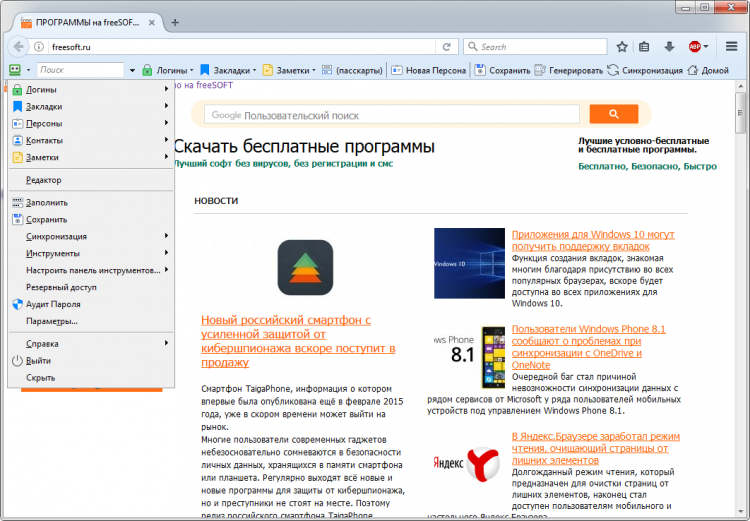Screen dimensions: 750x521
Task: Click the Windows 10 news thumbnail
Action: [x=469, y=263]
